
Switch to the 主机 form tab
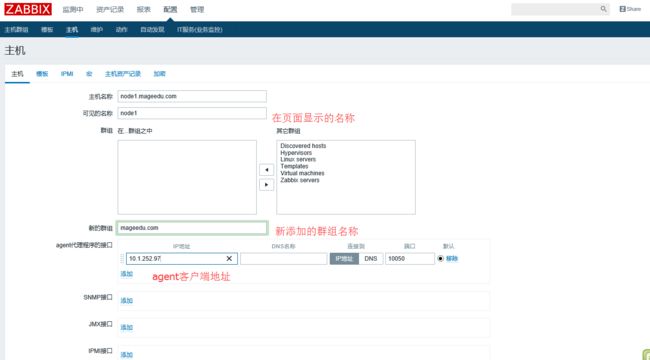tap(17, 74)
